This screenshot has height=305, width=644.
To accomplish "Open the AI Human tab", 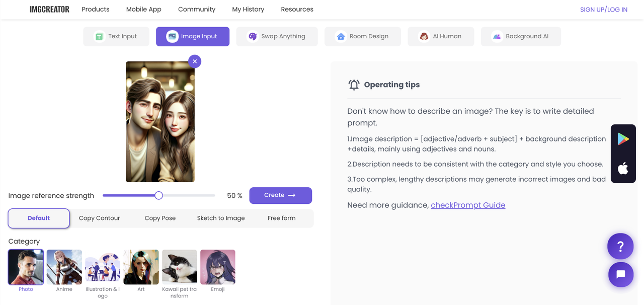I will [441, 36].
